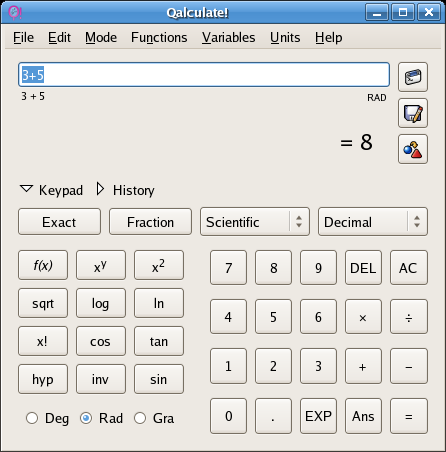Viewport: 446px width, 452px height.
Task: Toggle the hyp button
Action: click(43, 379)
